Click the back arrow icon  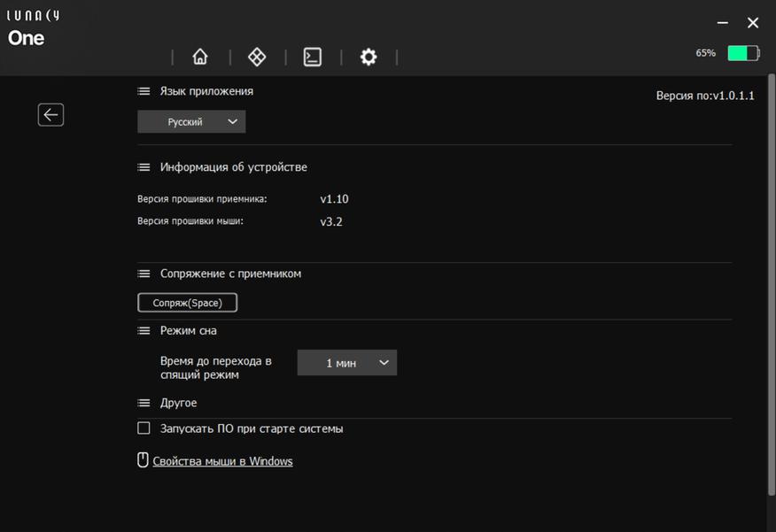click(x=51, y=115)
